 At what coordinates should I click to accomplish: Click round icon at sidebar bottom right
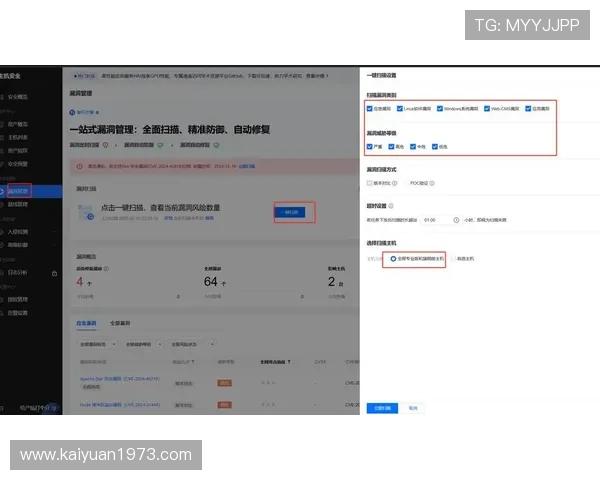(54, 408)
